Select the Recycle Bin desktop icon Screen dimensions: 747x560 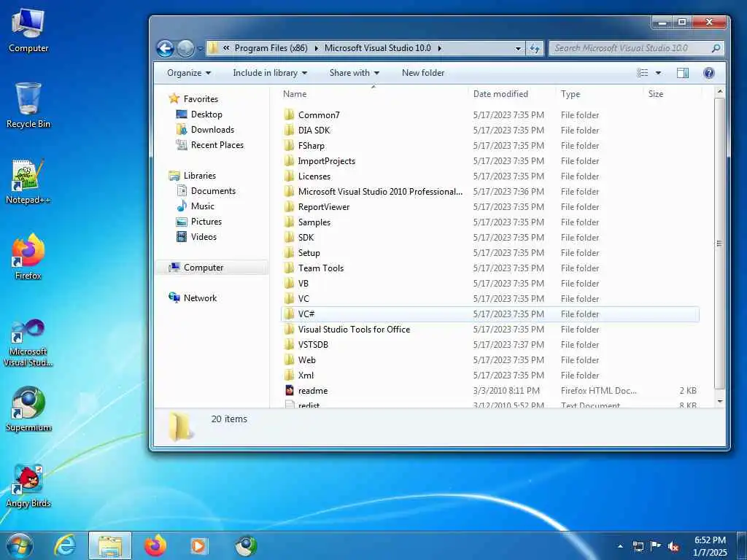[28, 106]
